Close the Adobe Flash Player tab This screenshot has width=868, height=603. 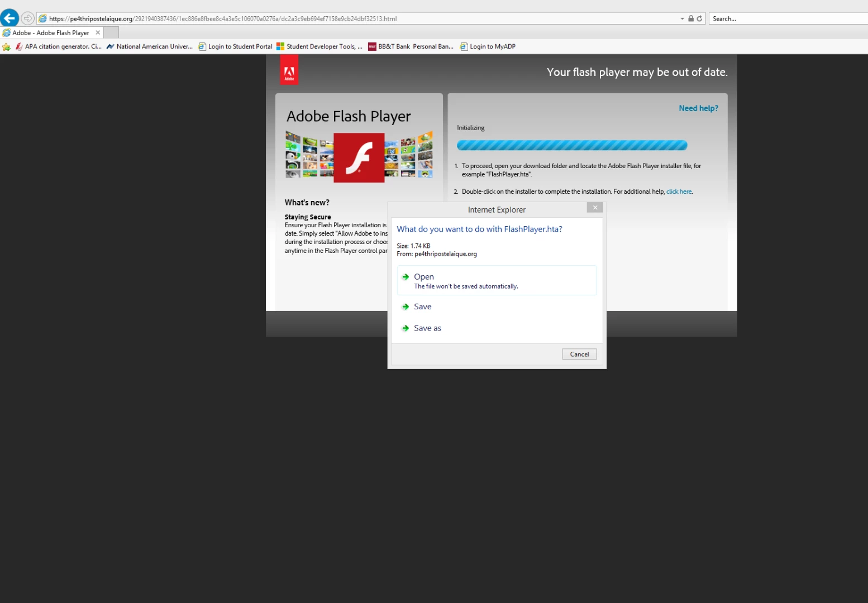coord(98,33)
